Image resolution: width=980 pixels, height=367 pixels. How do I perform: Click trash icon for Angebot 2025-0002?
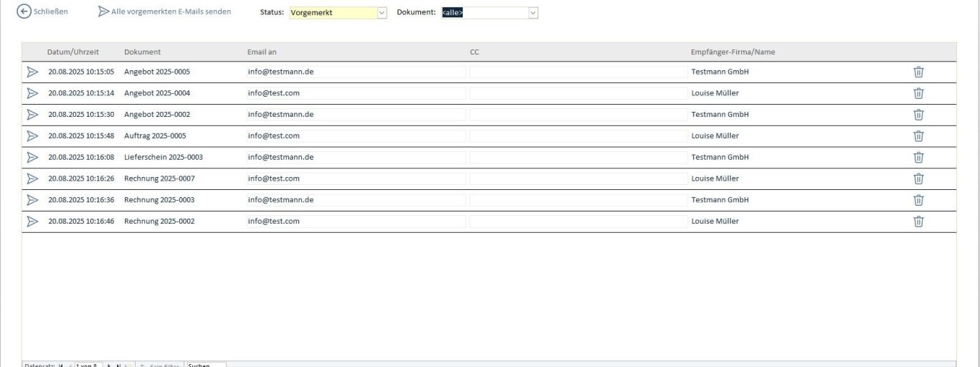pyautogui.click(x=918, y=115)
